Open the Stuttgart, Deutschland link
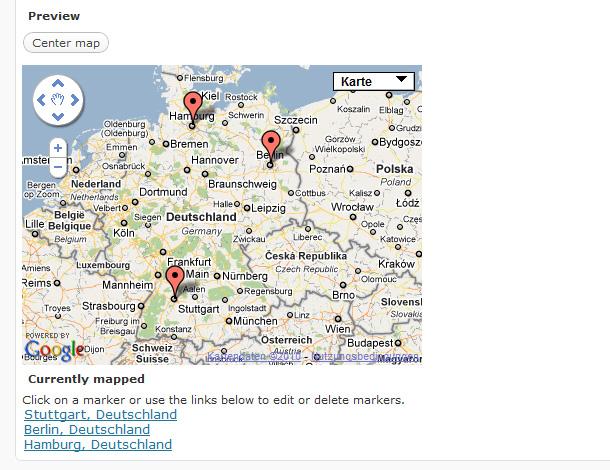 click(100, 414)
